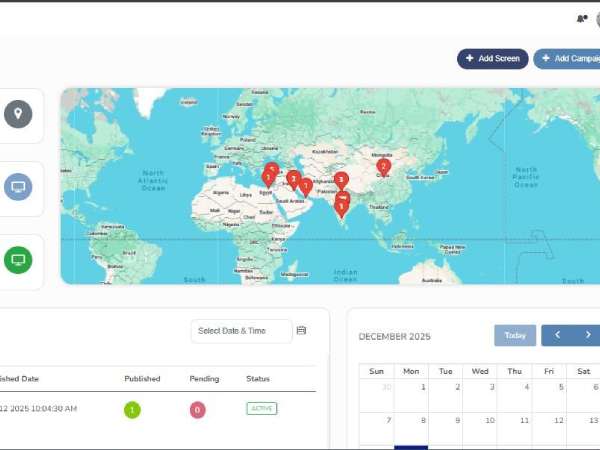Viewport: 600px width, 450px height.
Task: Click the Mon day header
Action: pos(411,371)
